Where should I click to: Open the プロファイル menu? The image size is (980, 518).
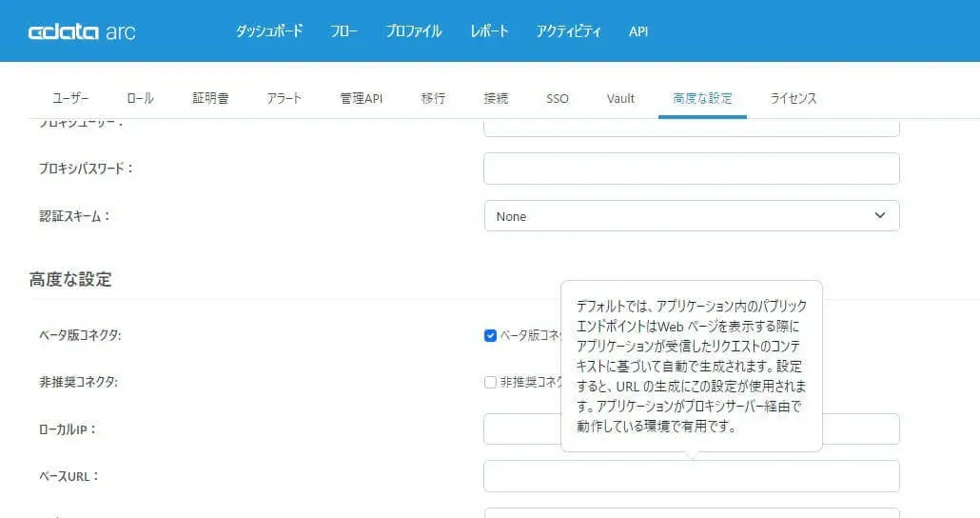414,31
